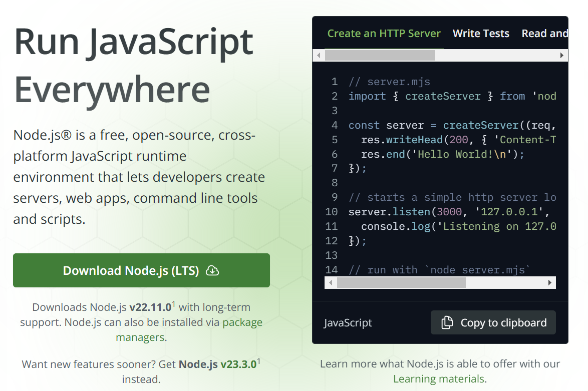Click the cloud download icon in Download button
Screen dimensions: 588x391
(x=212, y=271)
